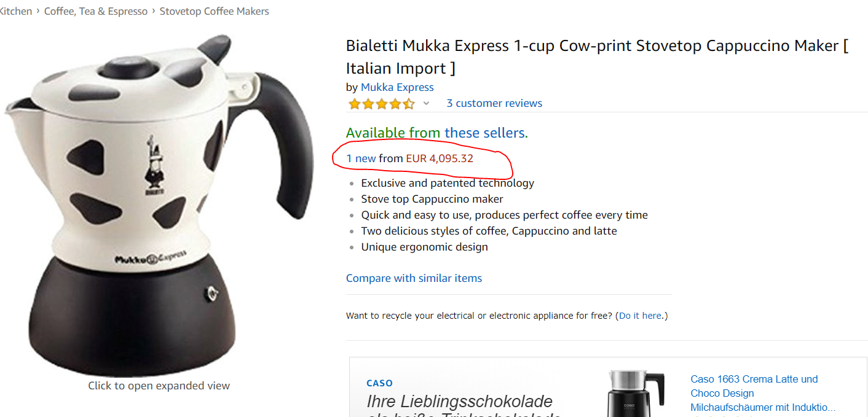Click the CASO brand logo in ad
The width and height of the screenshot is (868, 417).
coord(379,383)
